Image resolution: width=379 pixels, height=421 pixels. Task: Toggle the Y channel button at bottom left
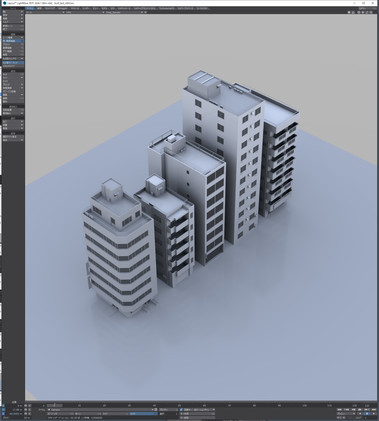(x=4, y=410)
